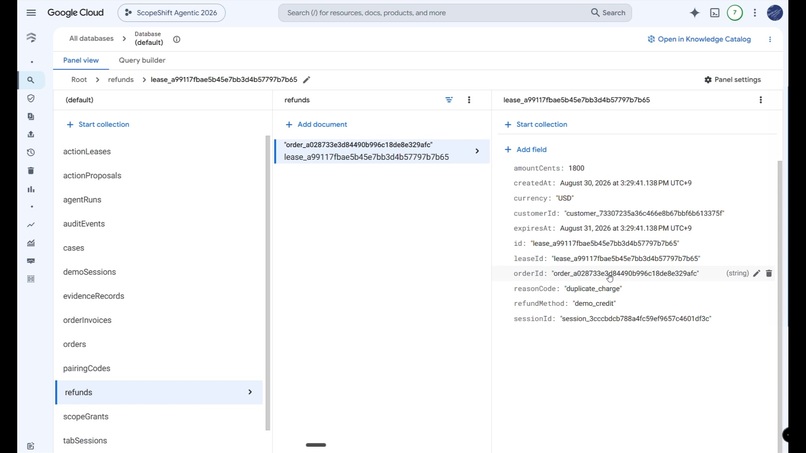Switch to Query builder tab
The image size is (806, 453).
tap(142, 60)
